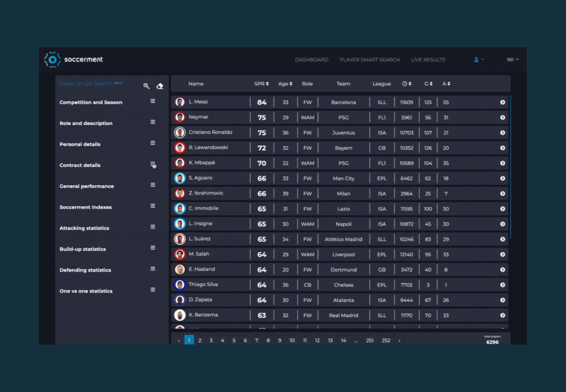
Task: Open S. Agüero details arrow
Action: 502,178
